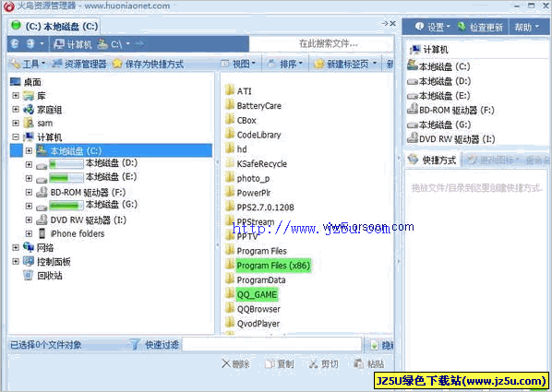This screenshot has height=392, width=552.
Task: Select the QvodPlayer folder
Action: [258, 324]
